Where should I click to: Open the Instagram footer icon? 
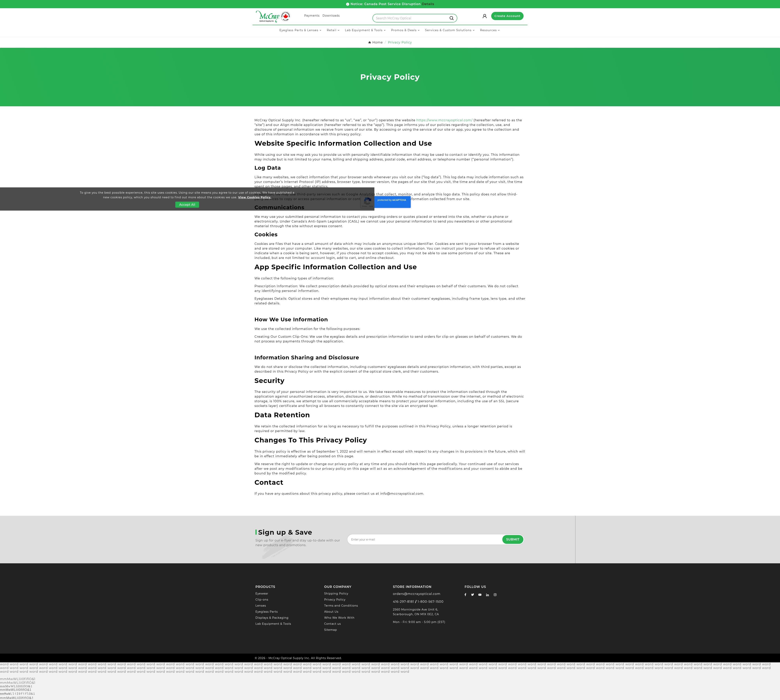tap(495, 595)
